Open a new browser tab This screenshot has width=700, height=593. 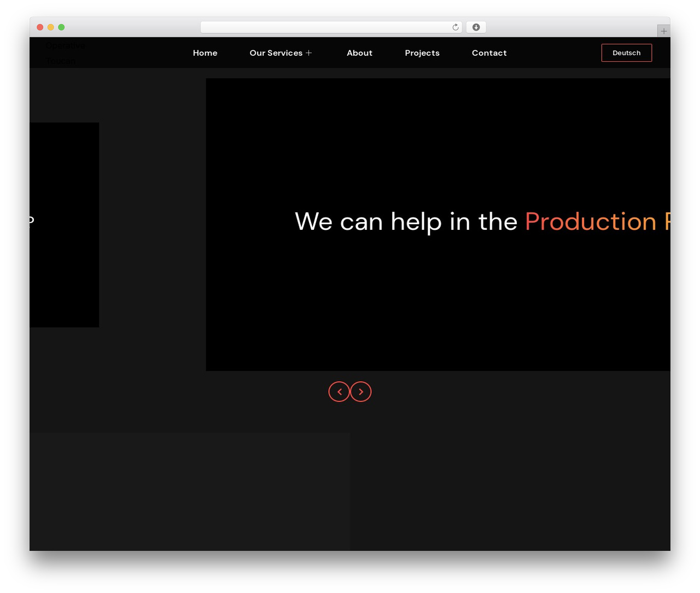pyautogui.click(x=663, y=31)
